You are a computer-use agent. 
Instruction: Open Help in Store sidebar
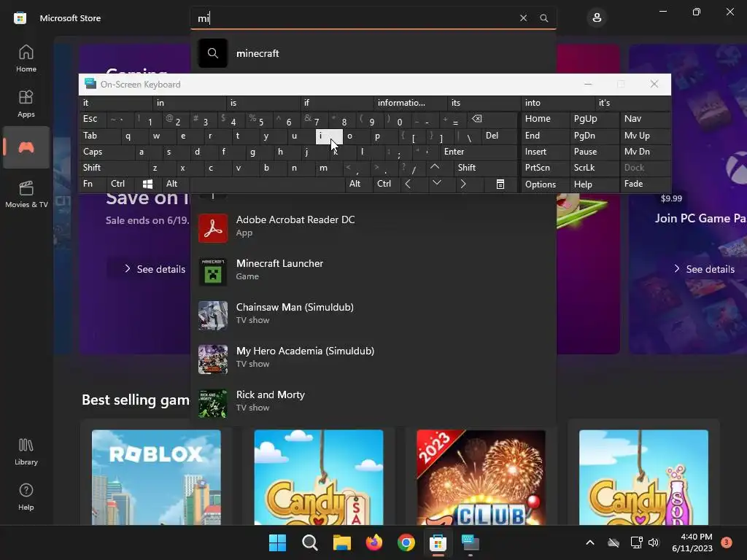[x=26, y=497]
